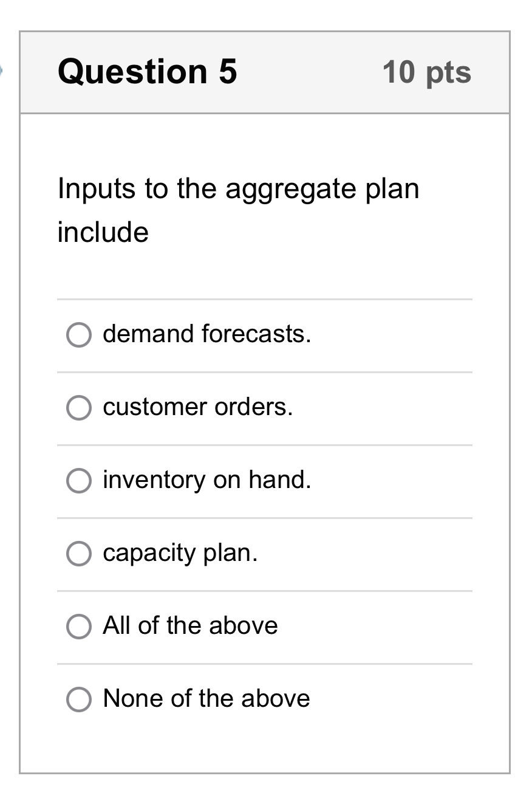The image size is (532, 801).
Task: Click the None of the above label
Action: tap(206, 699)
